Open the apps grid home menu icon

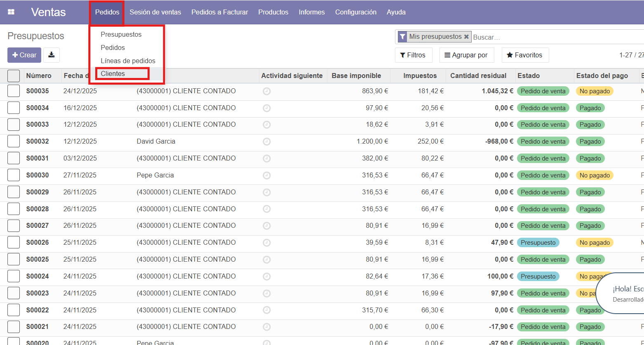(x=11, y=12)
